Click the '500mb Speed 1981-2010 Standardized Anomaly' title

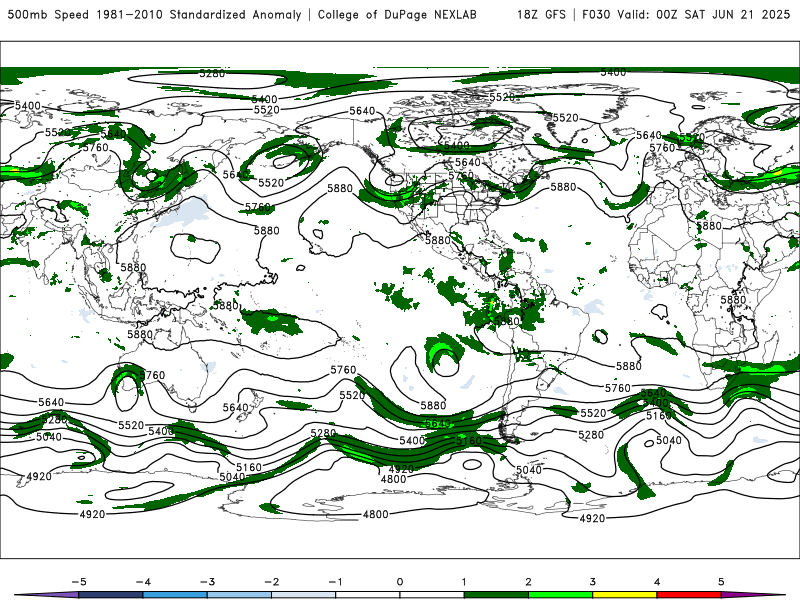click(x=155, y=15)
